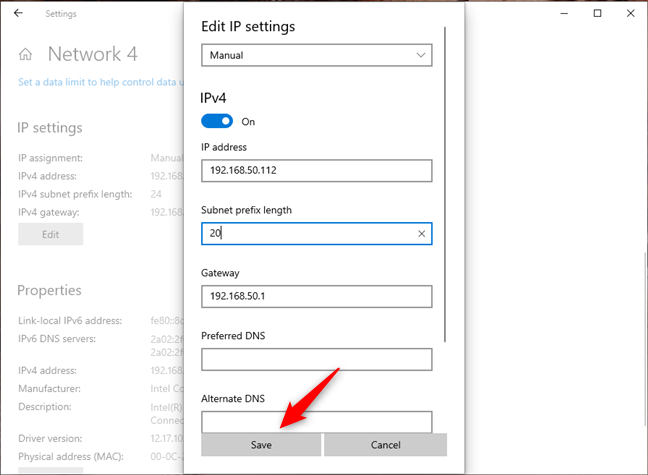Save the IP settings
The height and width of the screenshot is (475, 648).
[x=261, y=444]
